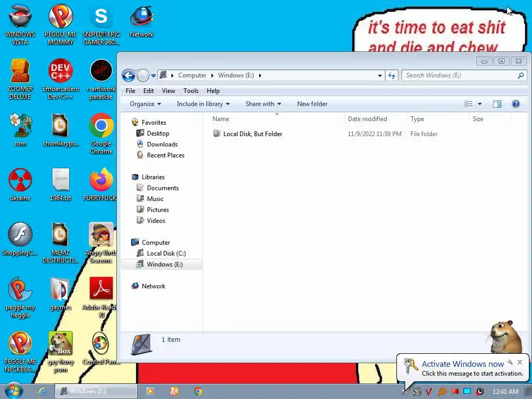The image size is (532, 399).
Task: Change view with the views icon
Action: (x=468, y=104)
